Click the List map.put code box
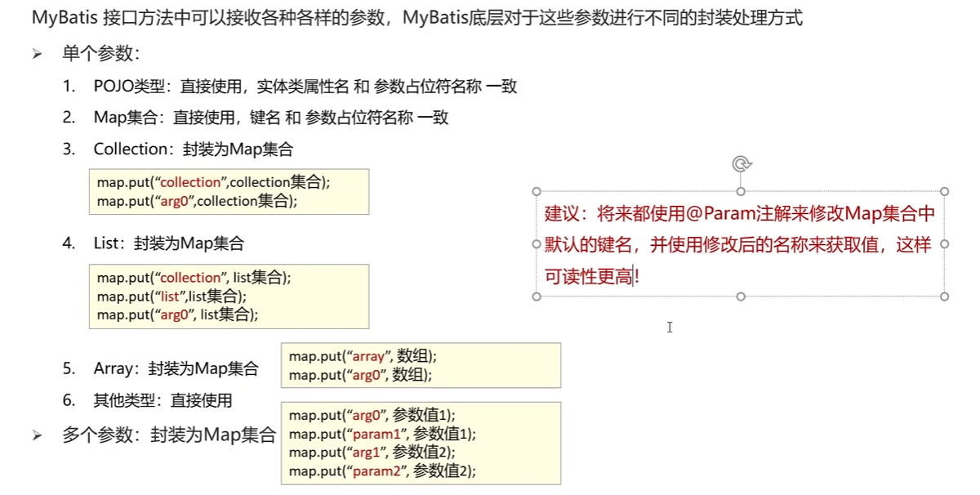Viewport: 980px width, 495px height. [x=229, y=297]
